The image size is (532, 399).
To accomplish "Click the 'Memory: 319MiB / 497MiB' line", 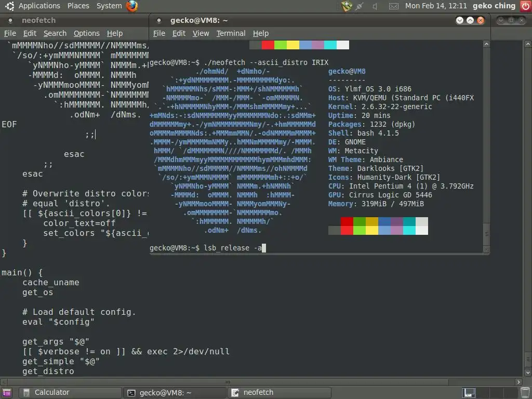I will click(x=376, y=204).
